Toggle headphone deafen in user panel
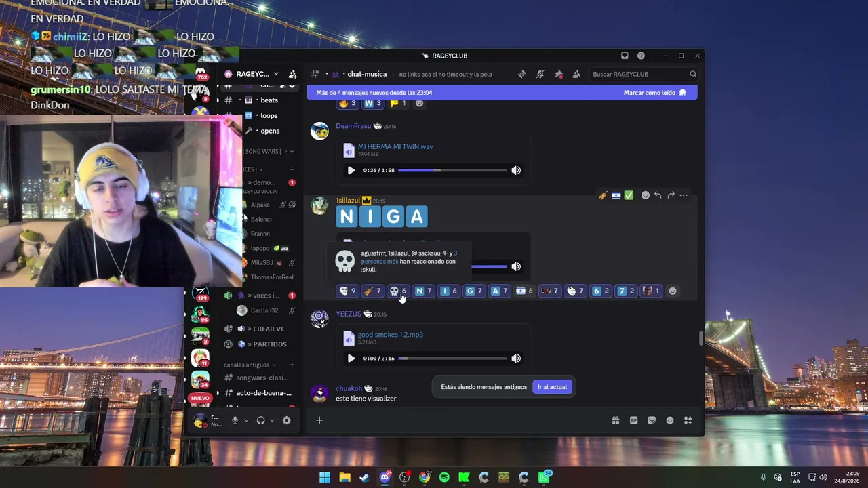The height and width of the screenshot is (488, 868). pos(261,420)
